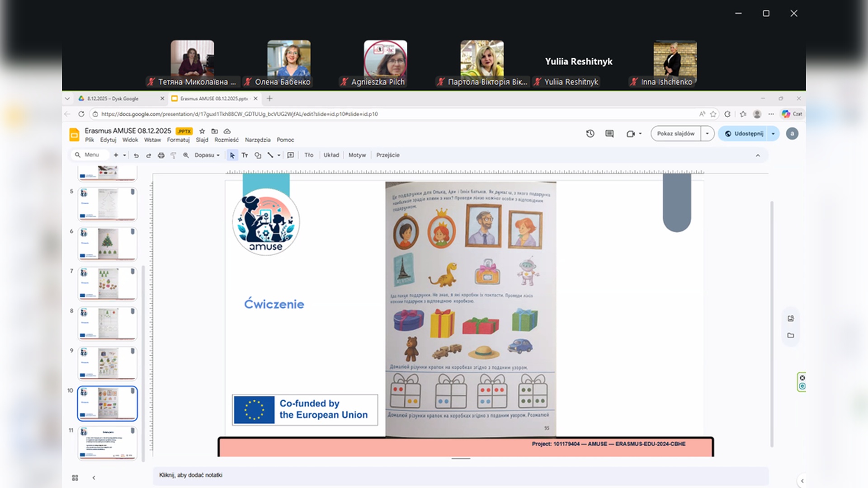Open the Udostępnij dropdown arrow
Image resolution: width=868 pixels, height=488 pixels.
click(x=773, y=134)
